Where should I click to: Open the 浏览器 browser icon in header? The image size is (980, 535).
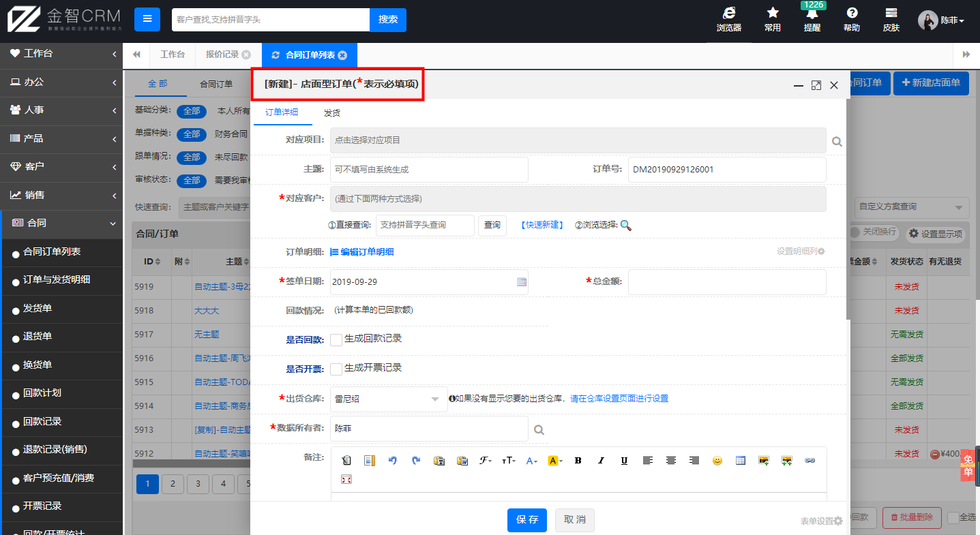[728, 20]
